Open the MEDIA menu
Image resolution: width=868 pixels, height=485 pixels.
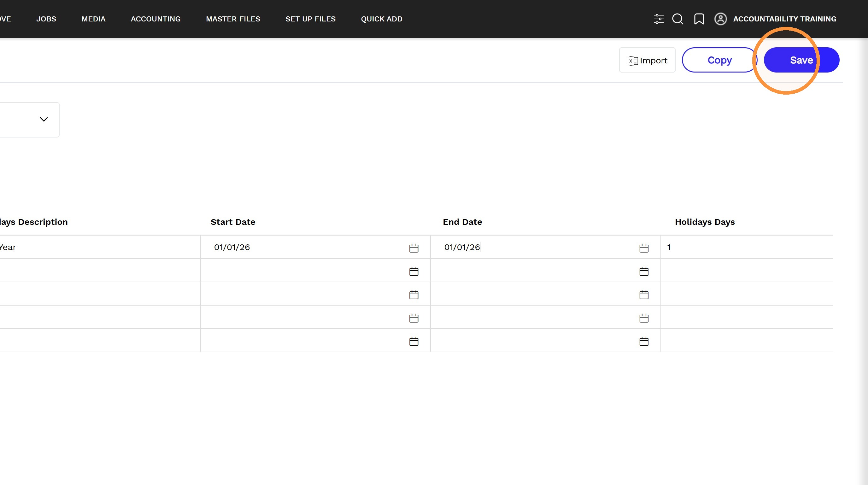pos(93,19)
